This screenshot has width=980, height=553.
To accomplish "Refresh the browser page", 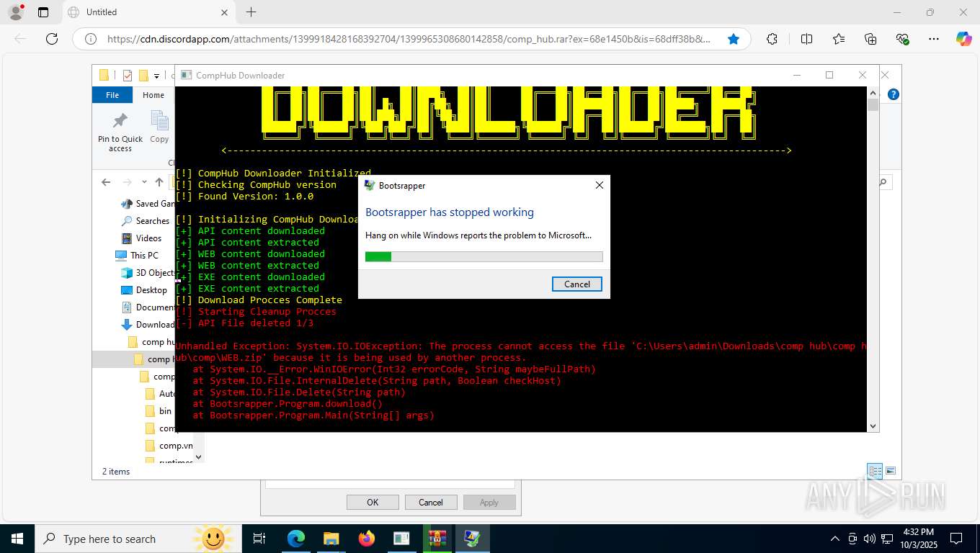I will click(52, 39).
